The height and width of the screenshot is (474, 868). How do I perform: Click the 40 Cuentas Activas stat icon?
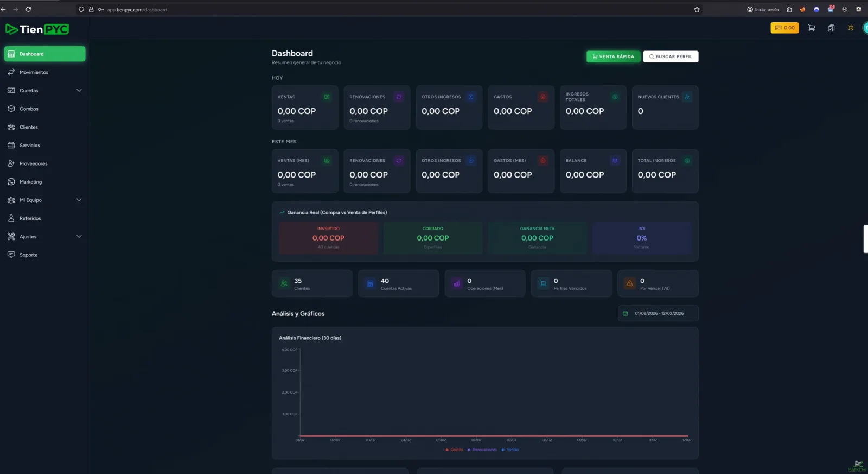(371, 283)
